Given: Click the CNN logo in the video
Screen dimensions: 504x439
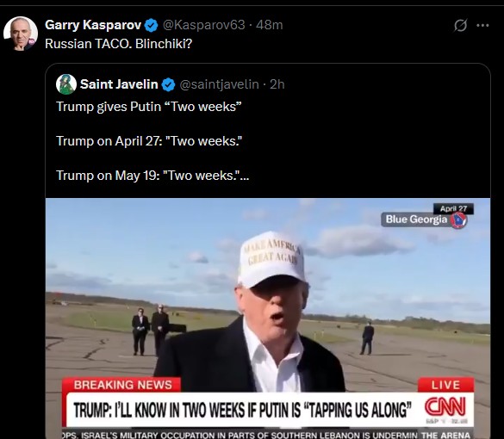Looking at the screenshot, I should click(445, 406).
